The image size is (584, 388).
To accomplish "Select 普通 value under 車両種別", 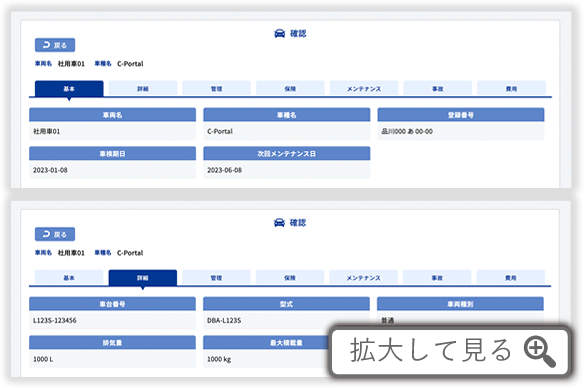I will pyautogui.click(x=388, y=320).
